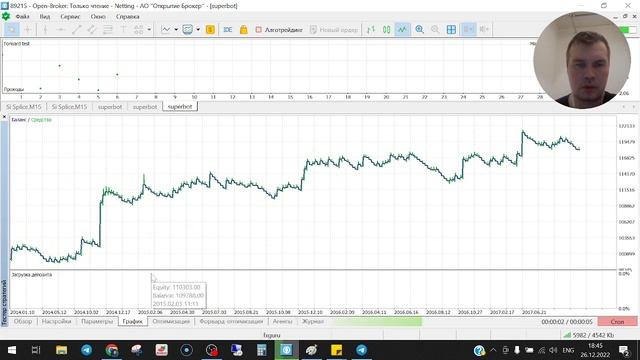640x360 pixels.
Task: Choose the trendline drawing tool
Action: click(76, 29)
